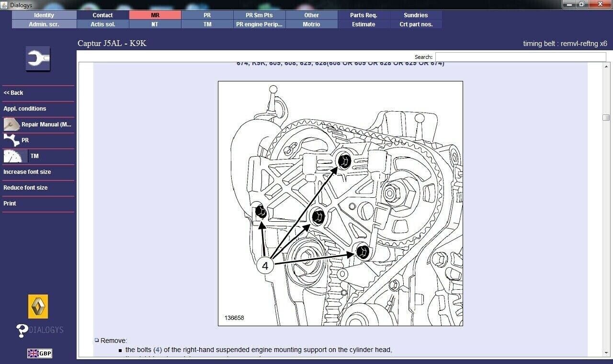This screenshot has width=613, height=364.
Task: Click the vertical scrollbar thumb
Action: (606, 117)
